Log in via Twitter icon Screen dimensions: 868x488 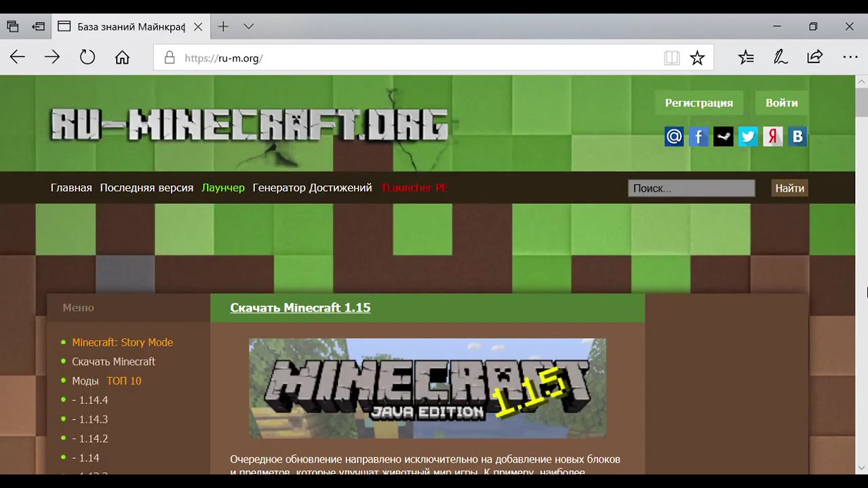click(x=748, y=137)
